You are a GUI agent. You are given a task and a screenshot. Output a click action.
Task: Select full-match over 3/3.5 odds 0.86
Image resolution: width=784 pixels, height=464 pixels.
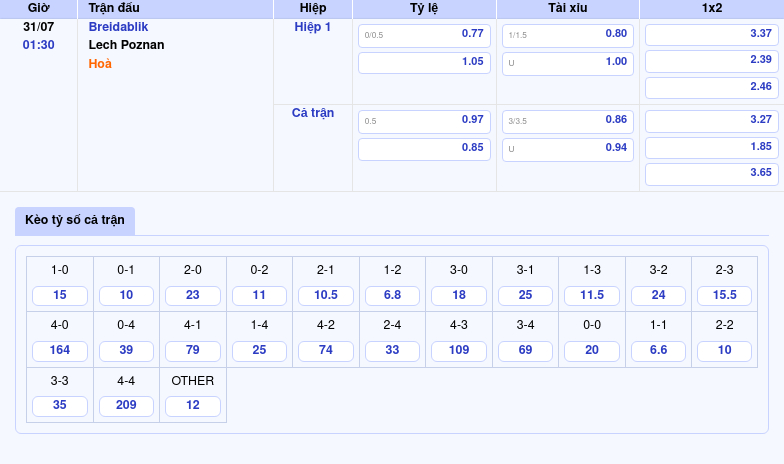[568, 120]
